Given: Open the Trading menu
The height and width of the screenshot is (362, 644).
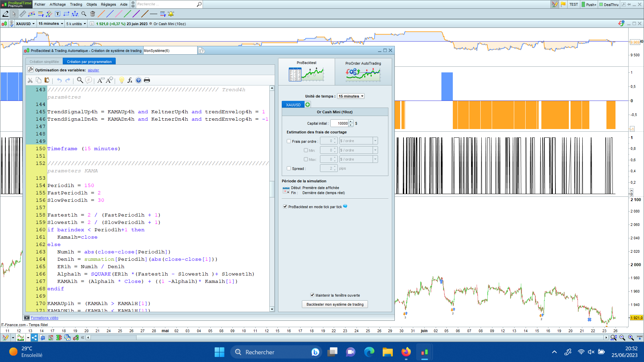Looking at the screenshot, I should tap(76, 4).
